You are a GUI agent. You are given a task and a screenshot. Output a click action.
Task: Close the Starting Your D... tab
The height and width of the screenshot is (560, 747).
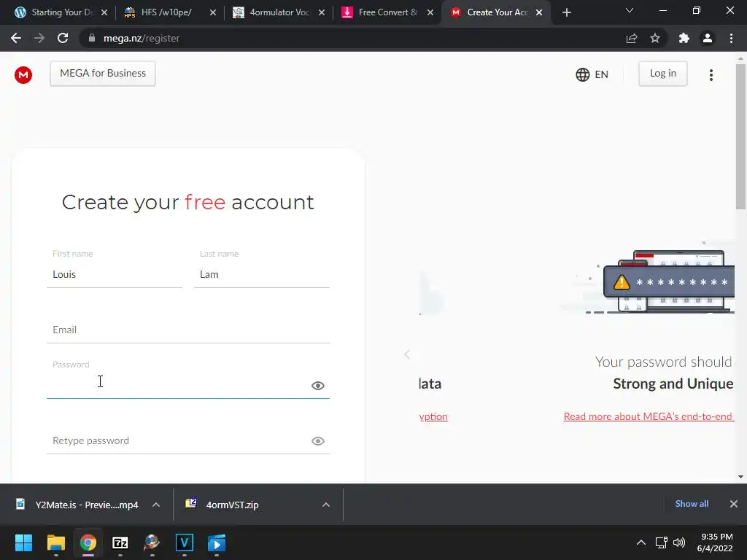pyautogui.click(x=104, y=12)
